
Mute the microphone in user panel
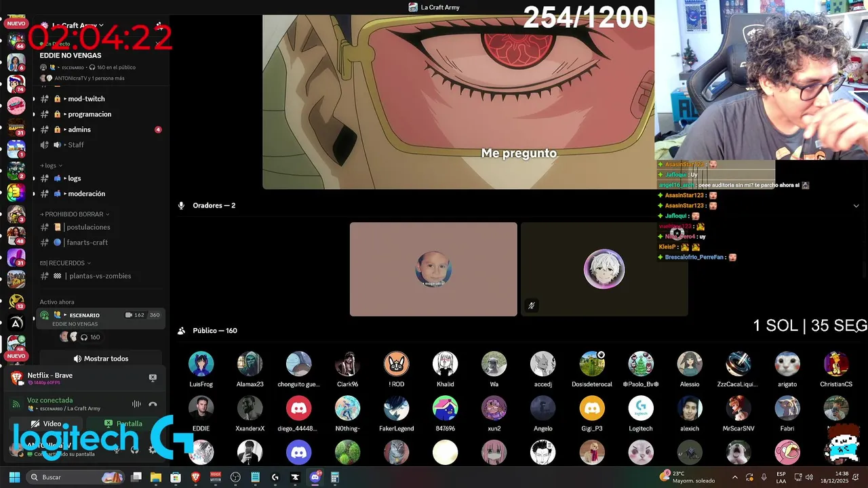click(x=117, y=449)
